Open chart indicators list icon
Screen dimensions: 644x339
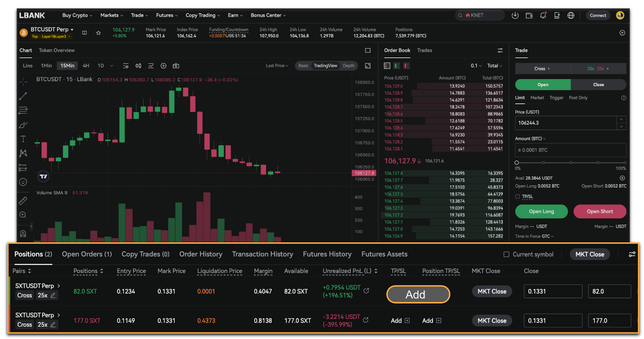click(126, 66)
